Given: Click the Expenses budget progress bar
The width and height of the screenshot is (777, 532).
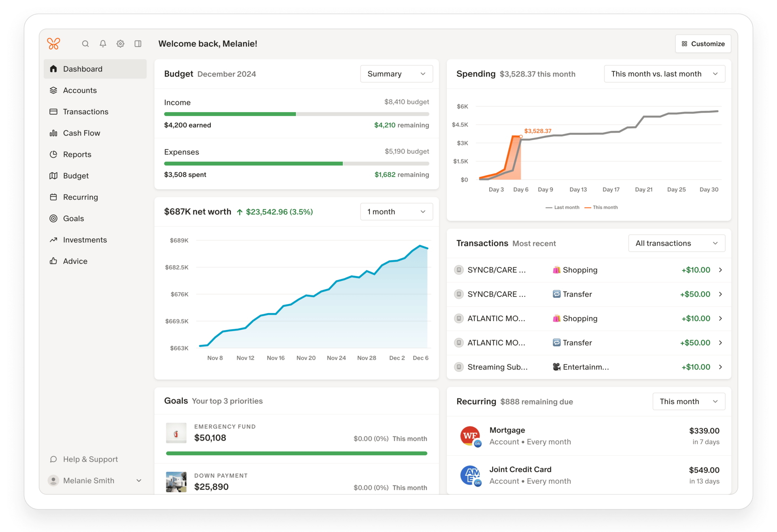Looking at the screenshot, I should pos(296,164).
